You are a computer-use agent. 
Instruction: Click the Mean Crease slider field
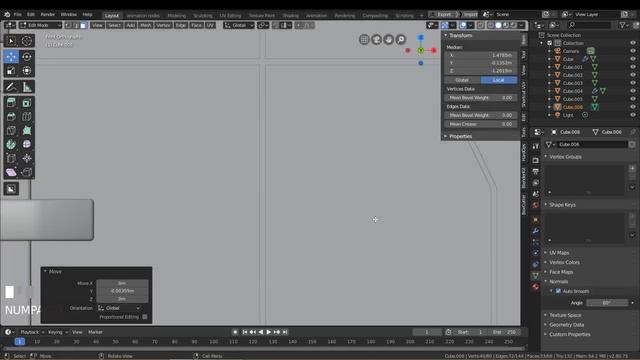[x=480, y=124]
